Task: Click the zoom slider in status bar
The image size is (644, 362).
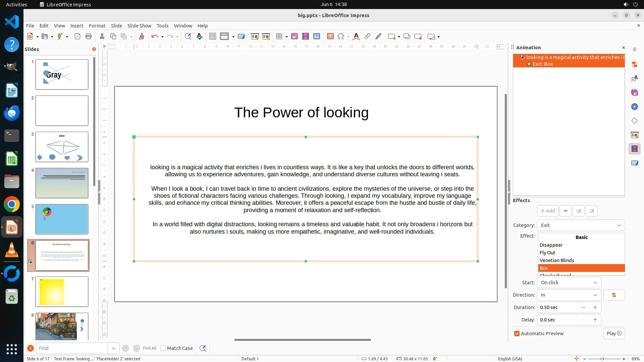Action: click(x=602, y=359)
